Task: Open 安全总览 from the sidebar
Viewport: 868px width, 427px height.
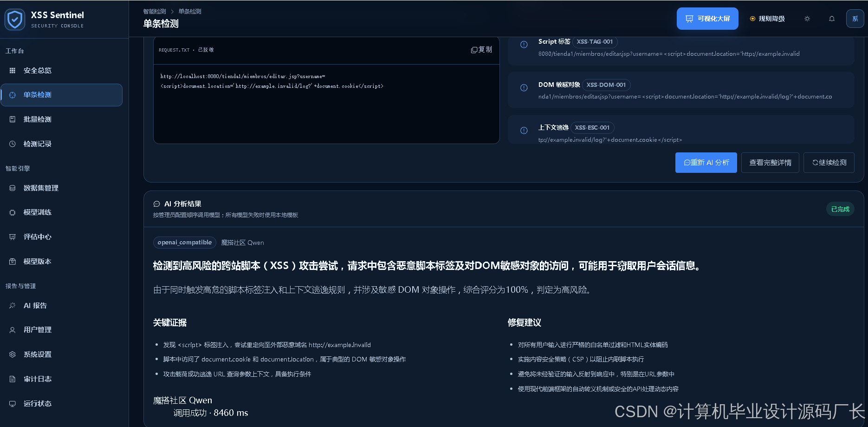Action: tap(61, 71)
